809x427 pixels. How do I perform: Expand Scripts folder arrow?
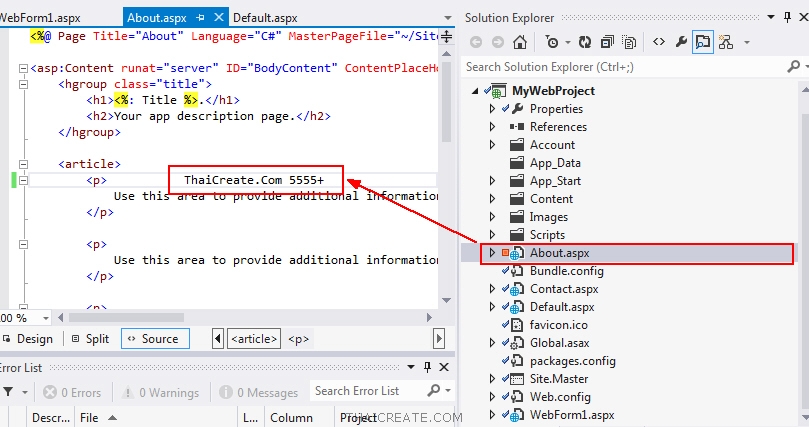point(492,235)
